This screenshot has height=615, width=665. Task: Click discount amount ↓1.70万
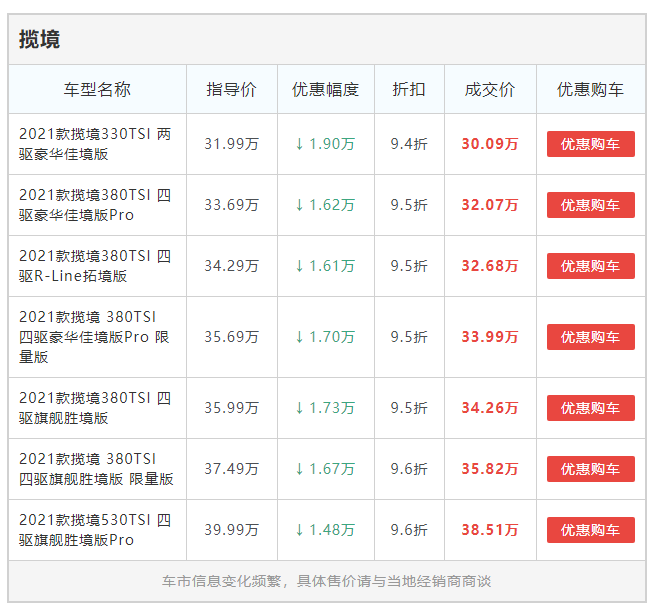click(x=325, y=337)
